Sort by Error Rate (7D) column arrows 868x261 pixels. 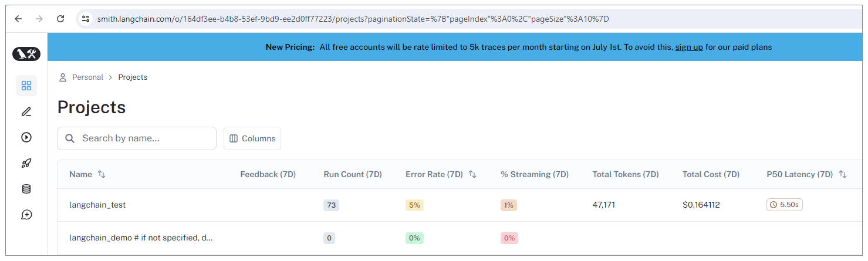click(x=472, y=174)
